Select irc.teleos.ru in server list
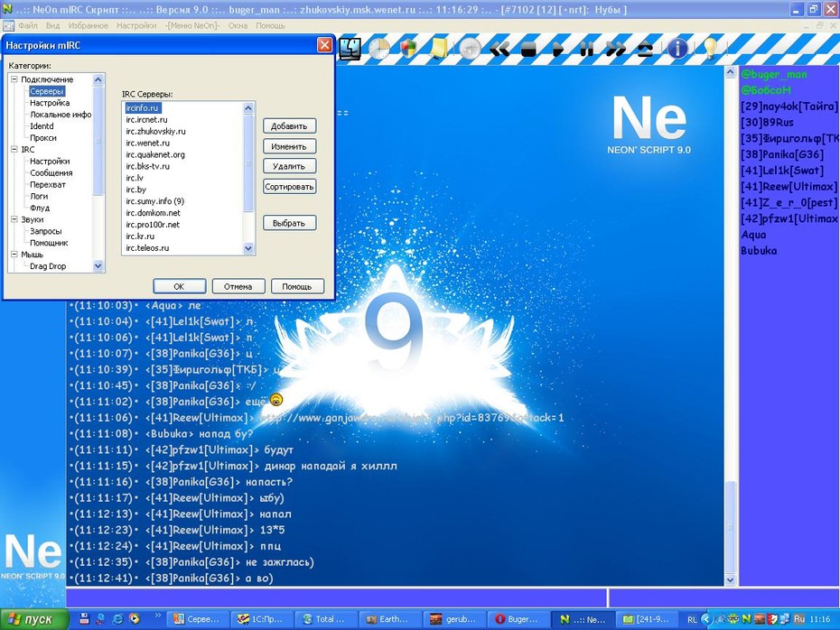Viewport: 840px width, 630px height. (x=147, y=248)
